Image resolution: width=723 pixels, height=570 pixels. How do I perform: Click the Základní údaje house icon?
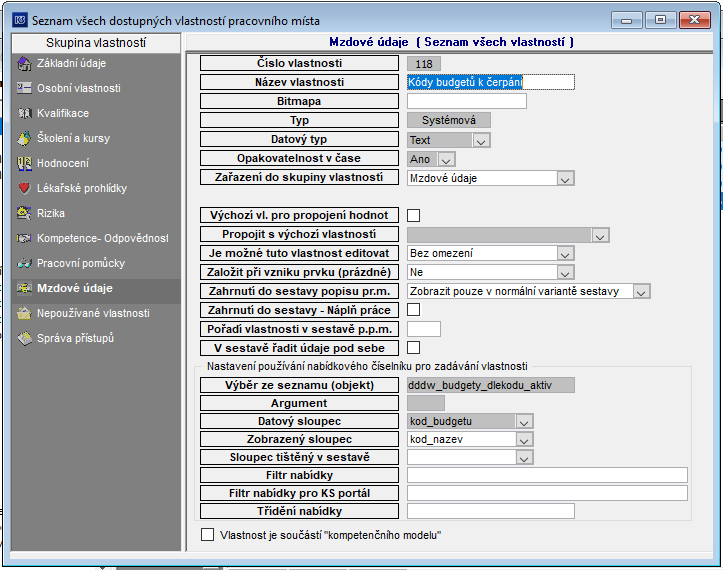(24, 64)
